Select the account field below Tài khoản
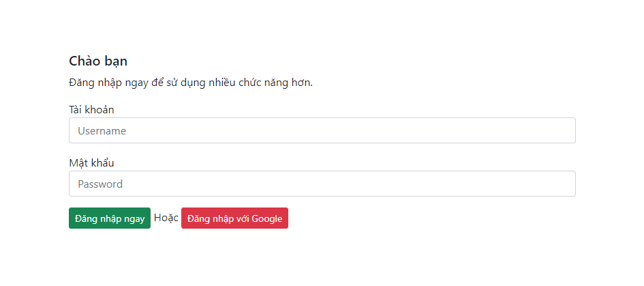The height and width of the screenshot is (286, 644). (x=322, y=130)
